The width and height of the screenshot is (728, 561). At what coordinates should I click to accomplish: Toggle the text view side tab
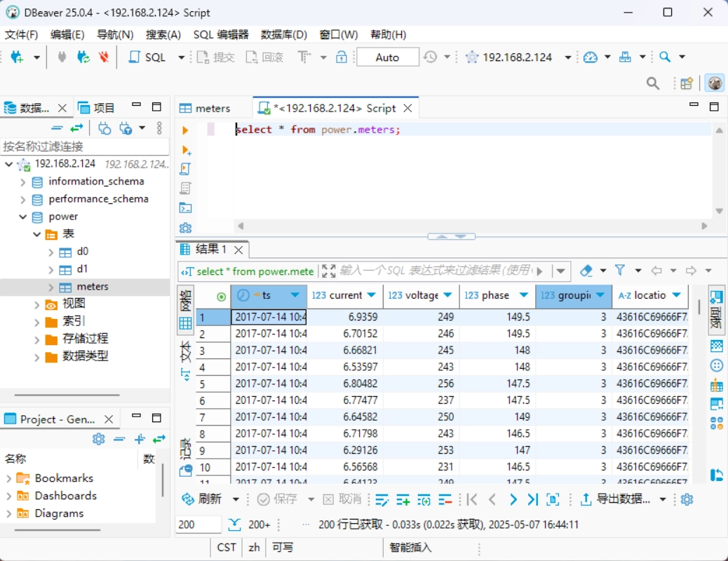pyautogui.click(x=185, y=359)
